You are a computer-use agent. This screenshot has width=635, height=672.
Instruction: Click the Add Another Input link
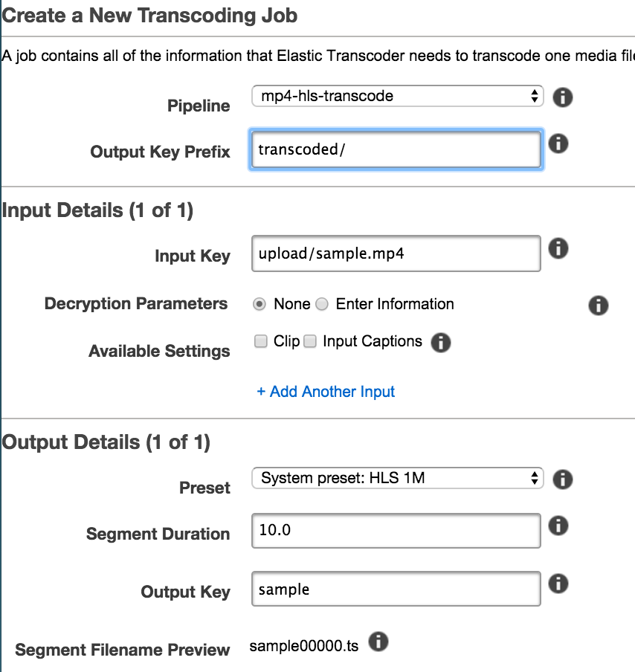pyautogui.click(x=325, y=392)
